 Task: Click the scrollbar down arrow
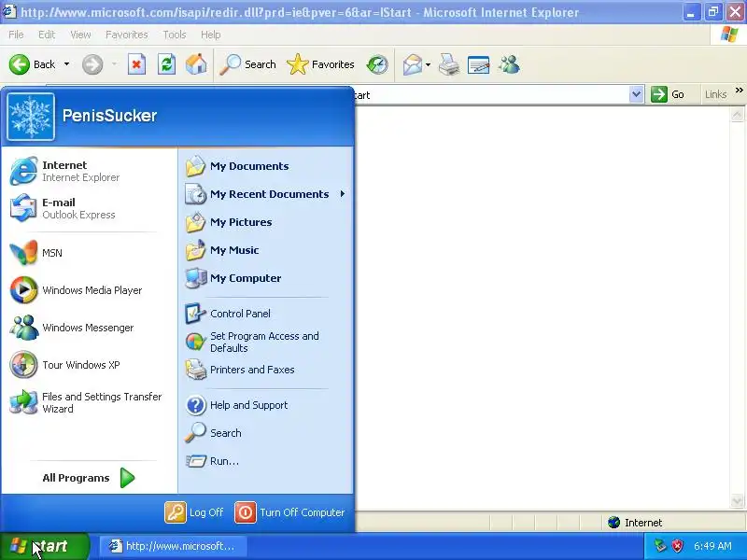[737, 500]
